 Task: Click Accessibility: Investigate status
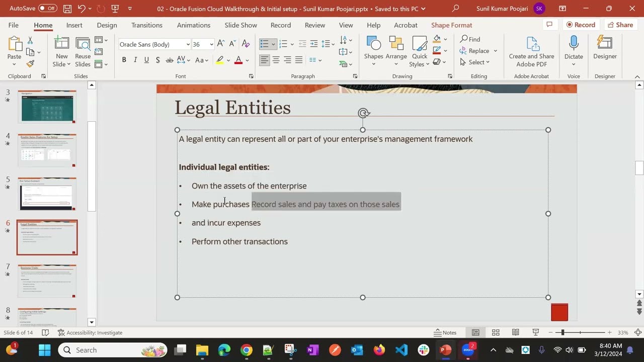pos(90,332)
